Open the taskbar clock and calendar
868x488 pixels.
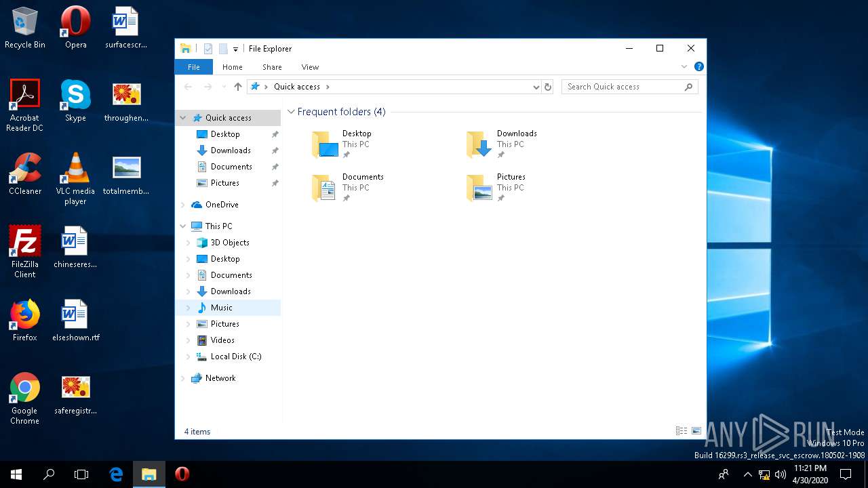click(810, 474)
